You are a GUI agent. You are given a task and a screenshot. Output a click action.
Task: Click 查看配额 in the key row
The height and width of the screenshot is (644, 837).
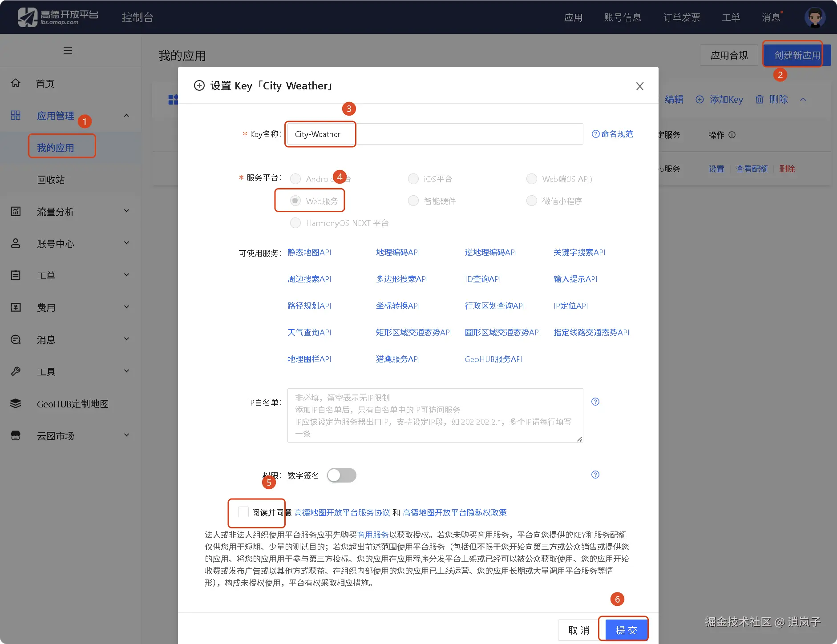click(752, 169)
